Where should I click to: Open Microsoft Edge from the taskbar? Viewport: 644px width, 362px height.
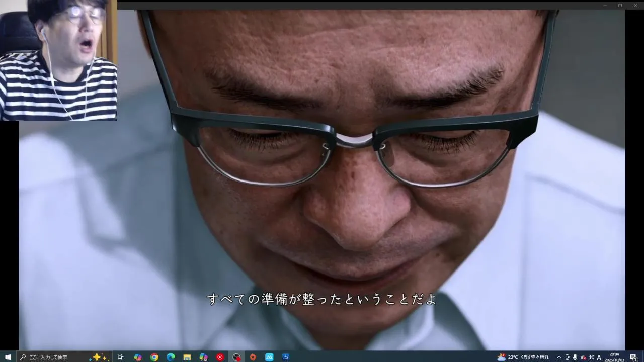click(171, 357)
